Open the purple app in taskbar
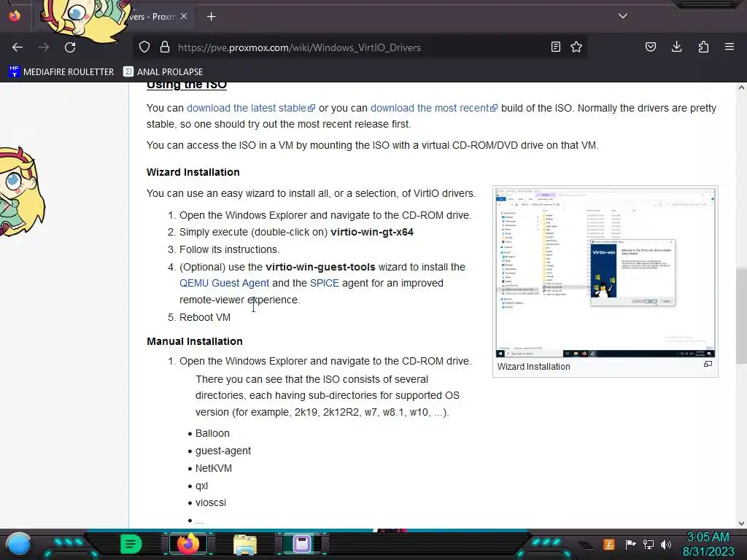 pyautogui.click(x=301, y=544)
